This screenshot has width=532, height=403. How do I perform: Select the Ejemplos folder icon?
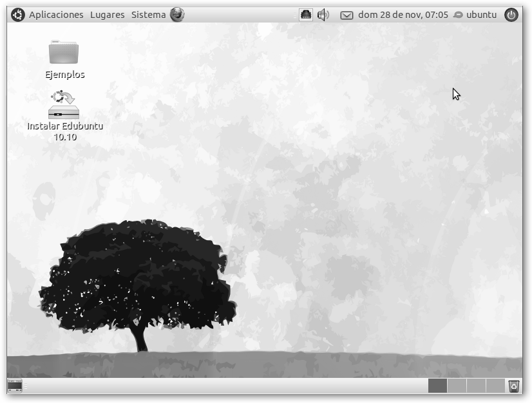(64, 53)
